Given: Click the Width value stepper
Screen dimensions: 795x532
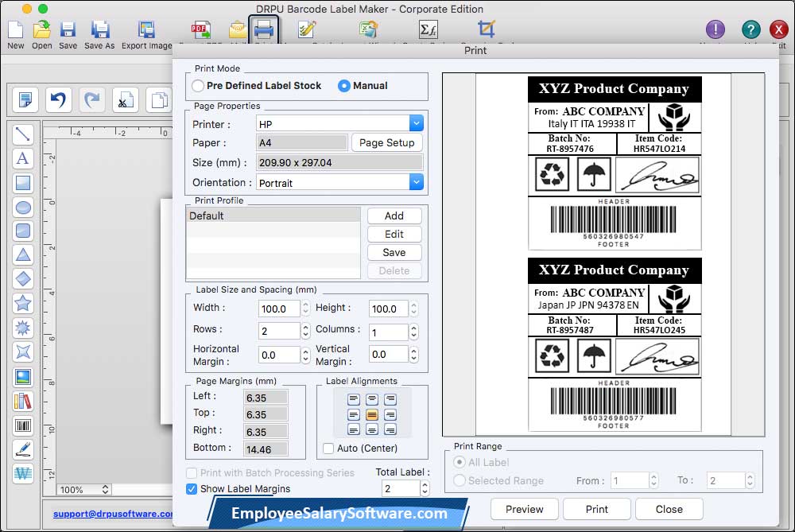Looking at the screenshot, I should tap(305, 309).
